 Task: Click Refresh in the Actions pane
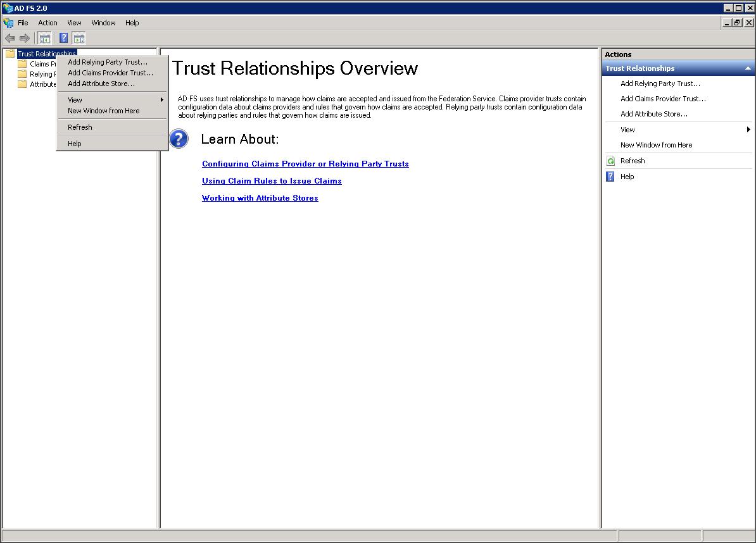633,161
